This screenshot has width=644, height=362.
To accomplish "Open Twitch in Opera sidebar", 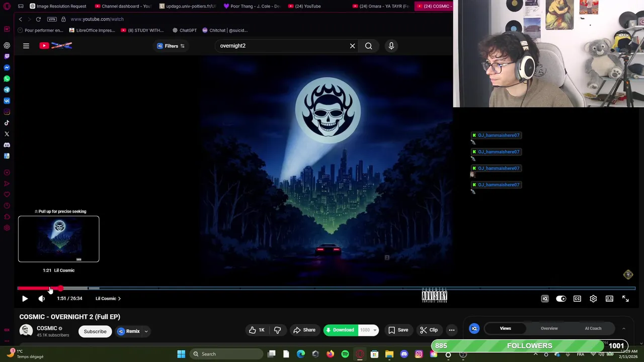I will (7, 56).
